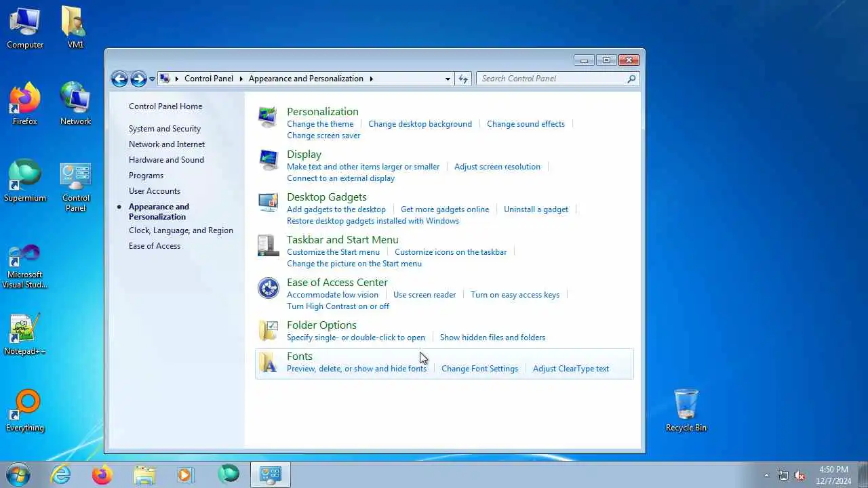
Task: Click the Fonts heading link
Action: 300,357
